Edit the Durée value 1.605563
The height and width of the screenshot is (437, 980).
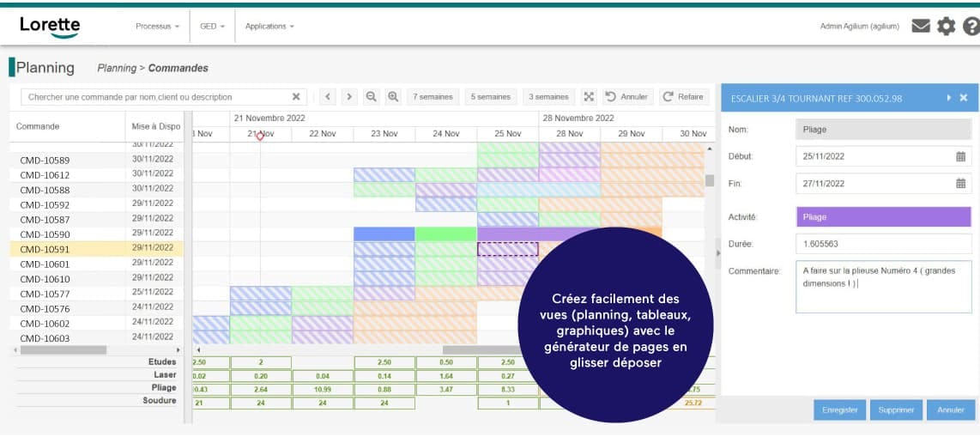883,244
